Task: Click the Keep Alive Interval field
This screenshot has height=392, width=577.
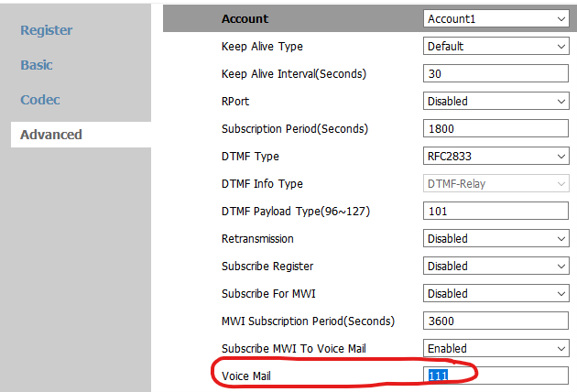Action: point(495,73)
